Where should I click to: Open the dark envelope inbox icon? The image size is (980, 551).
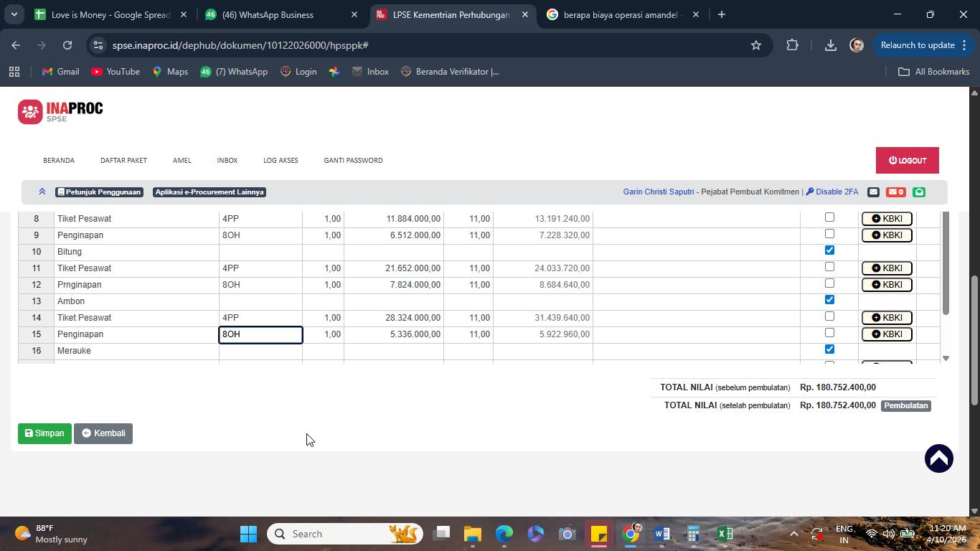tap(873, 192)
